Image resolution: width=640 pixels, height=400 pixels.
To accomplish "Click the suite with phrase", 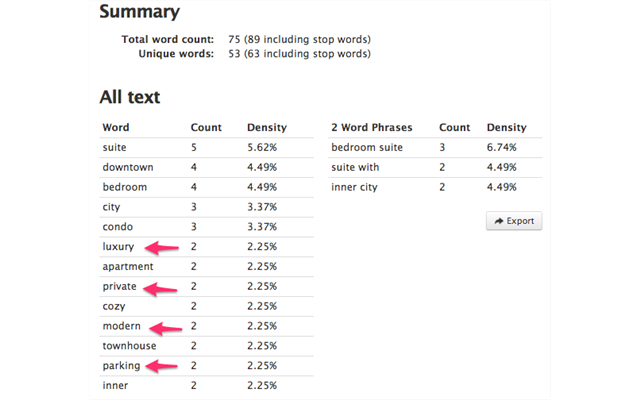I will point(355,167).
